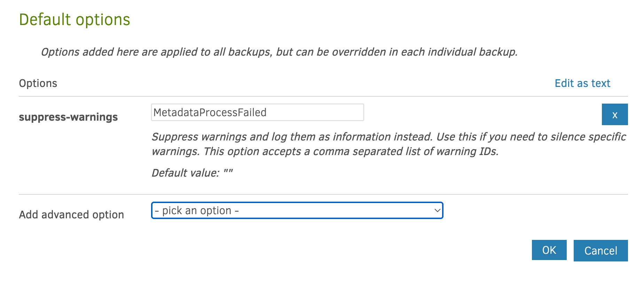
Task: Click the empty area of the warnings text box
Action: (x=315, y=112)
